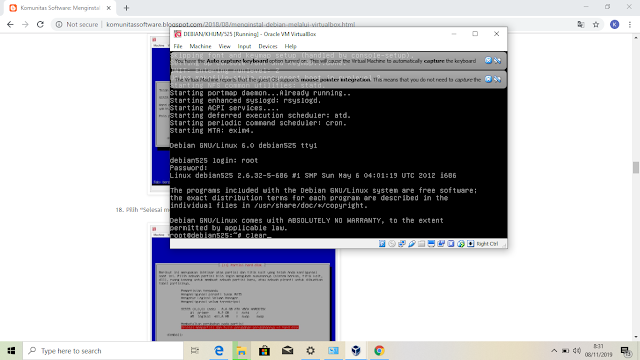Click the display settings indicator in VirtualBox status bar

pyautogui.click(x=431, y=244)
